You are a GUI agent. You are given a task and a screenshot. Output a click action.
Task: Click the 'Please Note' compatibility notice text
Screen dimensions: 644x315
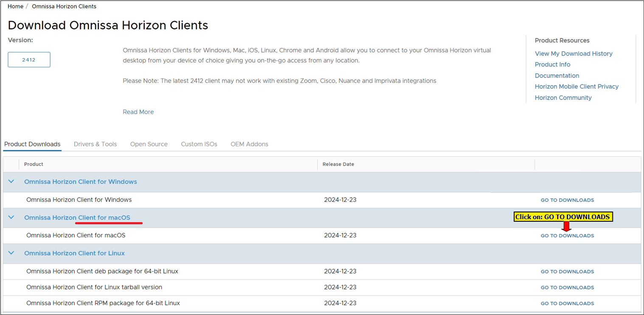click(x=279, y=81)
